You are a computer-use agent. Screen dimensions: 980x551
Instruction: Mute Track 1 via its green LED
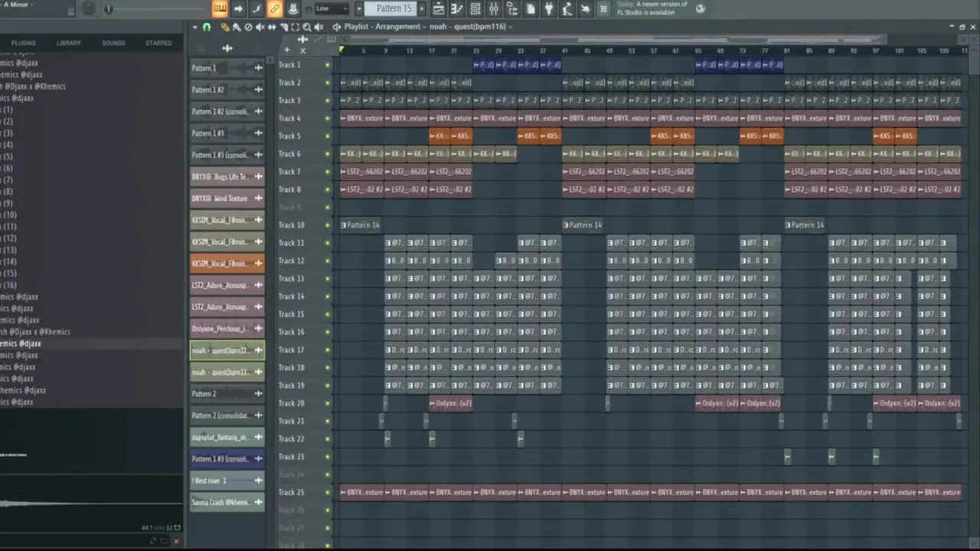[x=328, y=65]
